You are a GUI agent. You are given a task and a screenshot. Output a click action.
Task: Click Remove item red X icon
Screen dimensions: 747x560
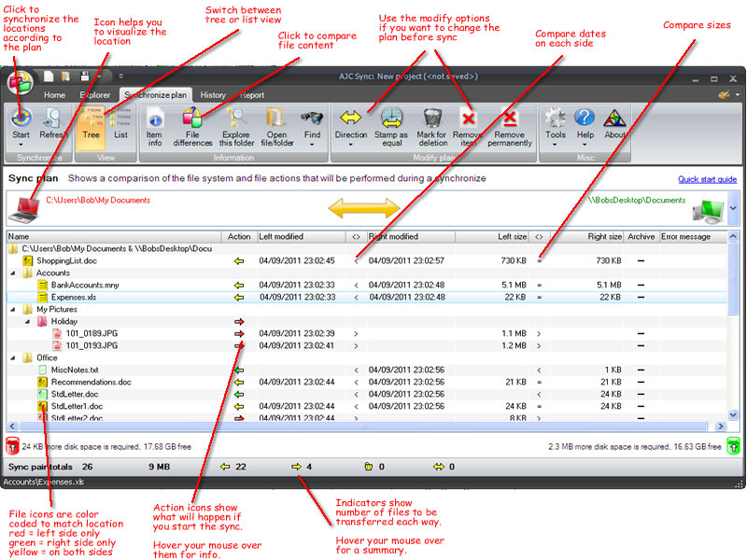(469, 119)
